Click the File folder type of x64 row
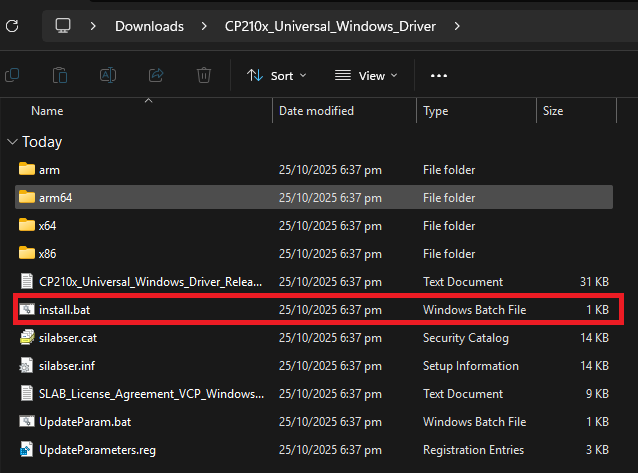 [449, 226]
